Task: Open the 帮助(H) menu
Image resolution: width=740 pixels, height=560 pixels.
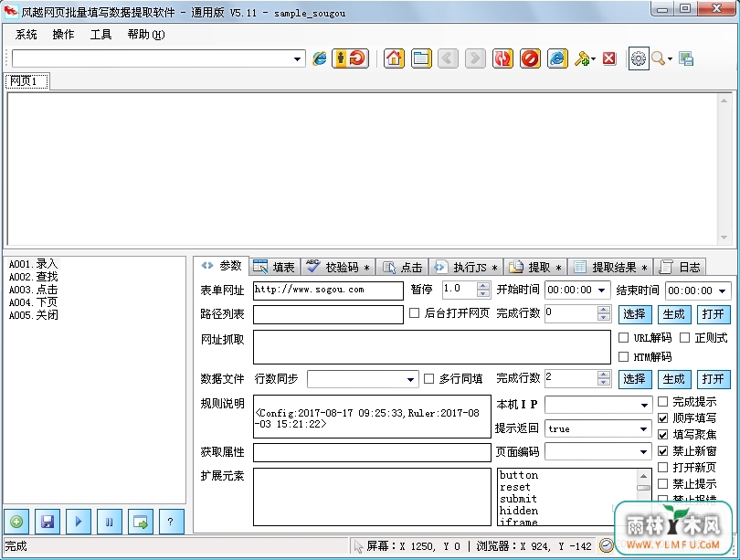Action: tap(146, 35)
